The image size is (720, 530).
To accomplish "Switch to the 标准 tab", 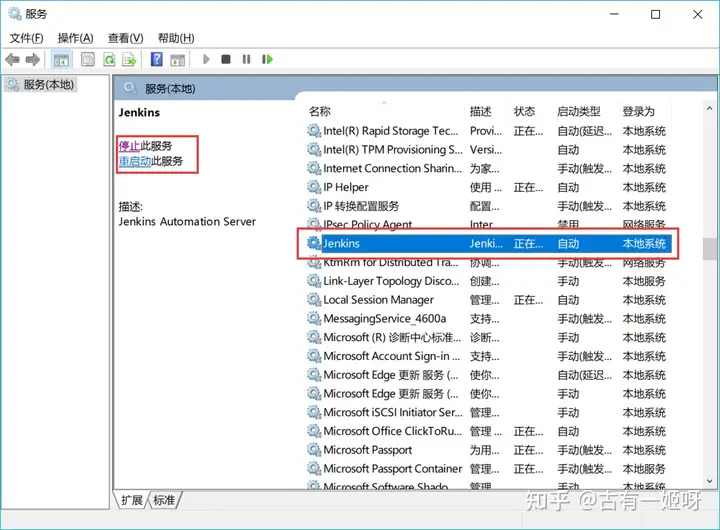I will click(164, 500).
